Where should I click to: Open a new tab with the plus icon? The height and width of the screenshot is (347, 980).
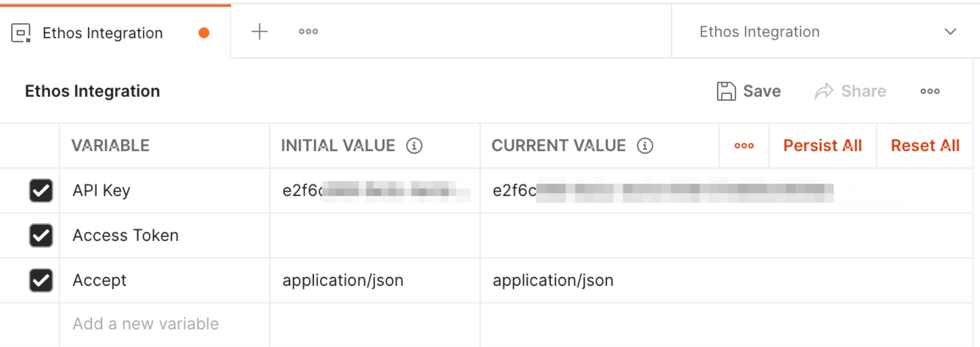[x=260, y=31]
